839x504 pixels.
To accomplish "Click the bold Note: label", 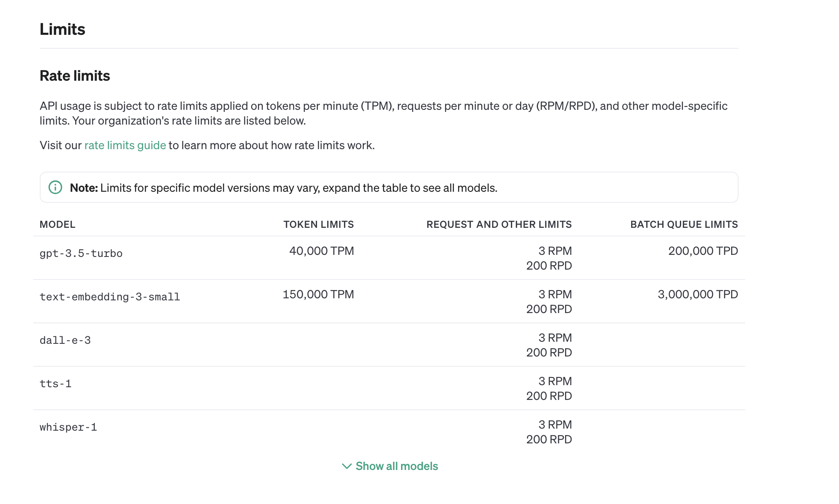I will 84,188.
